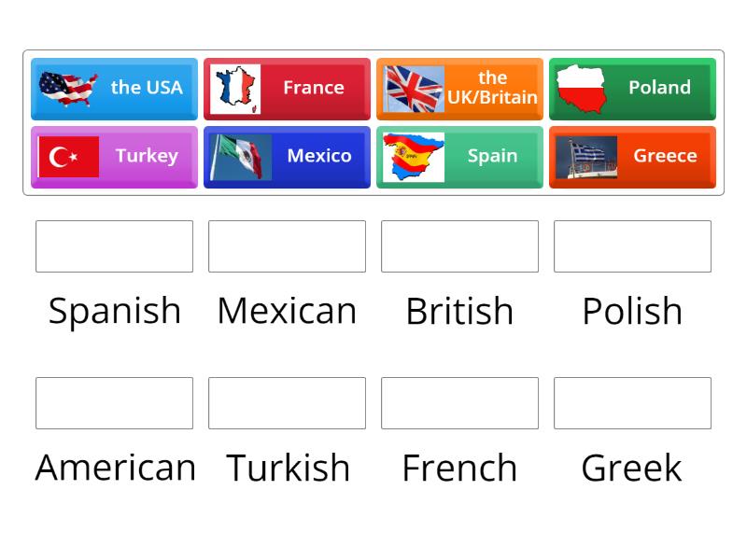Click the word "Turkish"
747x560 pixels.
[287, 467]
